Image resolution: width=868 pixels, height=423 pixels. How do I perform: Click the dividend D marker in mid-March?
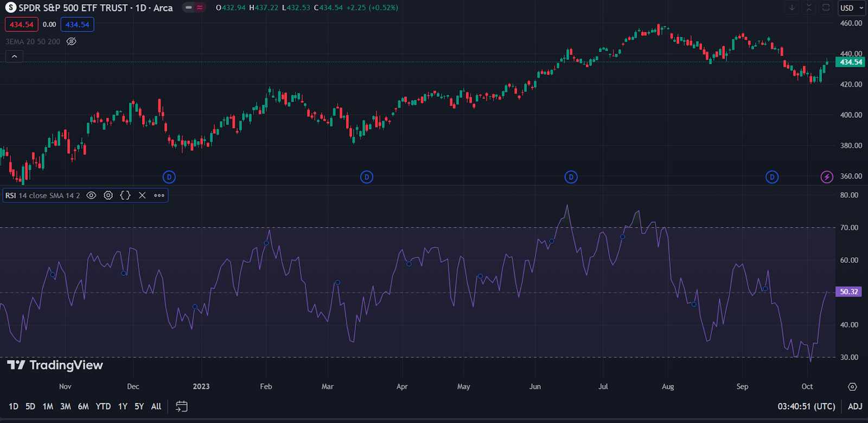(367, 177)
